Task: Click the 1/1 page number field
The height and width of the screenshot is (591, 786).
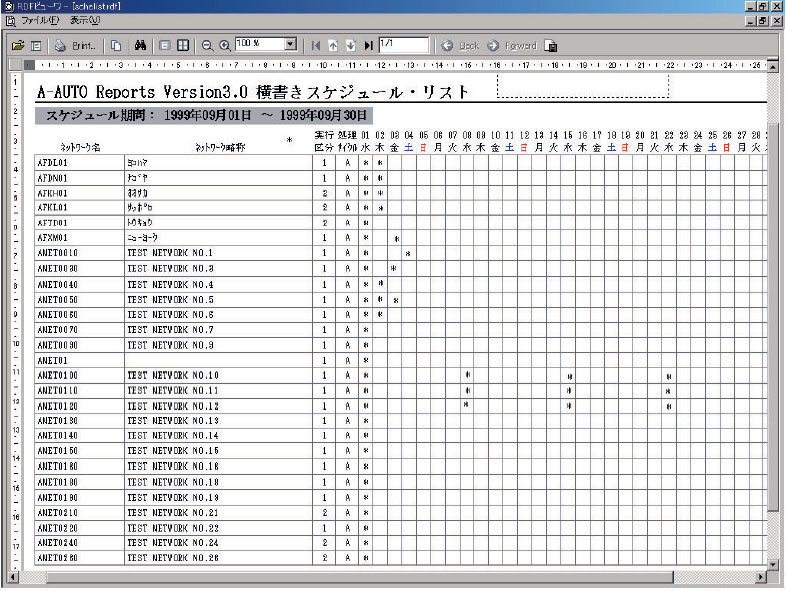Action: point(404,44)
